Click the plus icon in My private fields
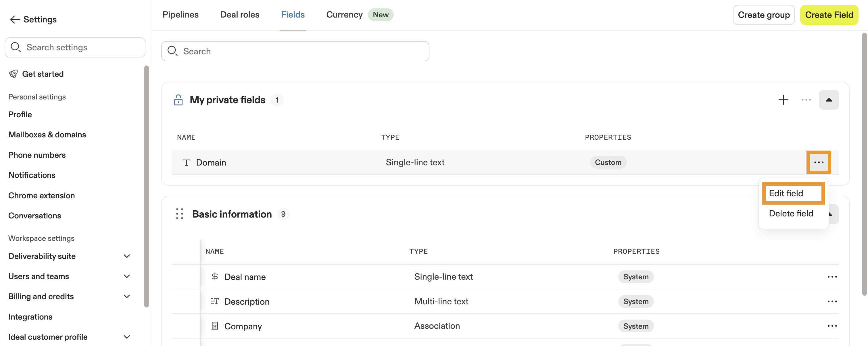Screen dimensions: 868x346 click(x=783, y=100)
